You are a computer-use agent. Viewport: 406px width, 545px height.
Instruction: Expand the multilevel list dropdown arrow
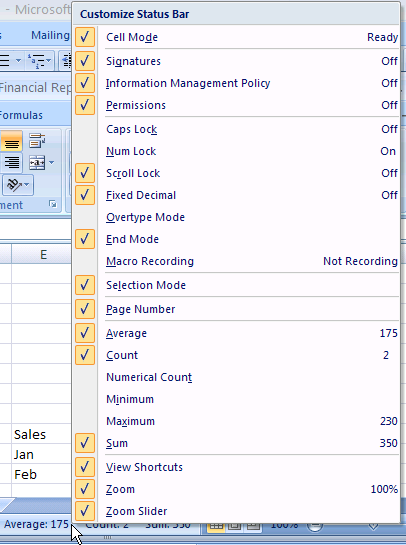click(x=49, y=61)
